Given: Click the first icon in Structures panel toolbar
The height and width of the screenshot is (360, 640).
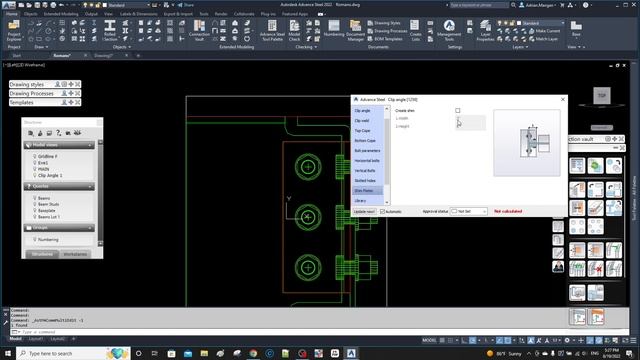Looking at the screenshot, I should [31, 133].
